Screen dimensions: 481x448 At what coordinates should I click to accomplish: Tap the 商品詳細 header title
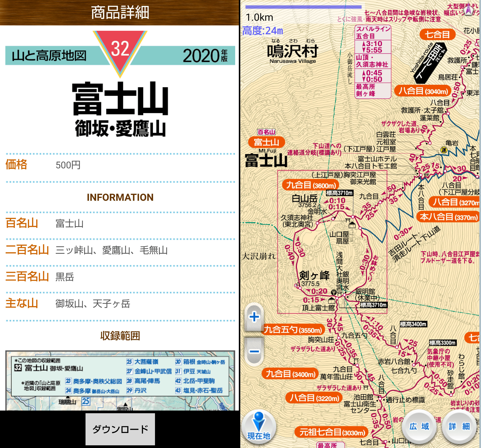(120, 13)
